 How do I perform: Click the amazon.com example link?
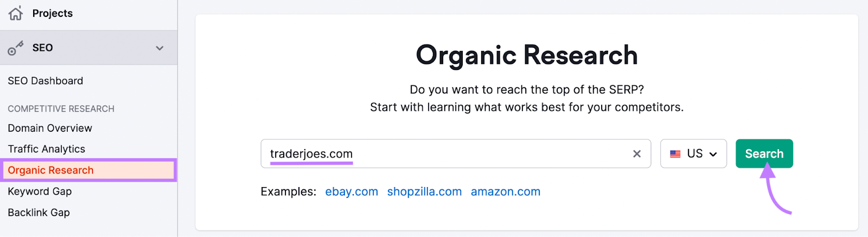point(506,191)
